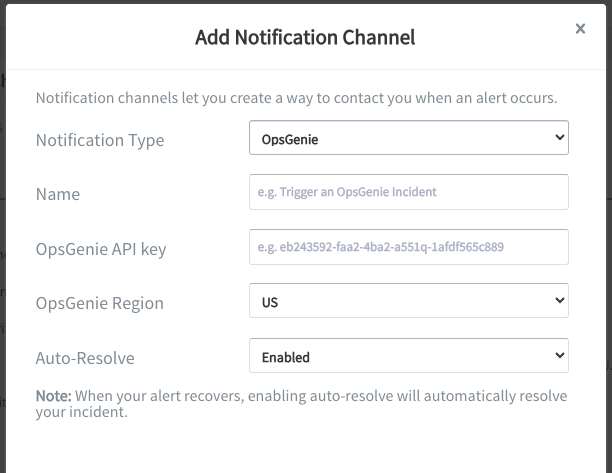Screen dimensions: 612x473
Task: Click the chevron arrow on Auto-Resolve select
Action: click(560, 355)
